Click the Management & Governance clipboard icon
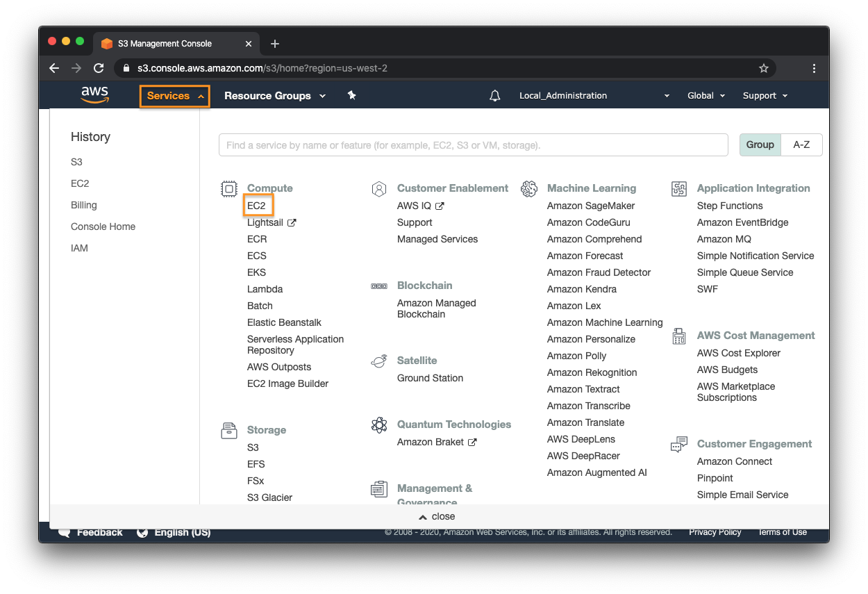 [x=379, y=489]
